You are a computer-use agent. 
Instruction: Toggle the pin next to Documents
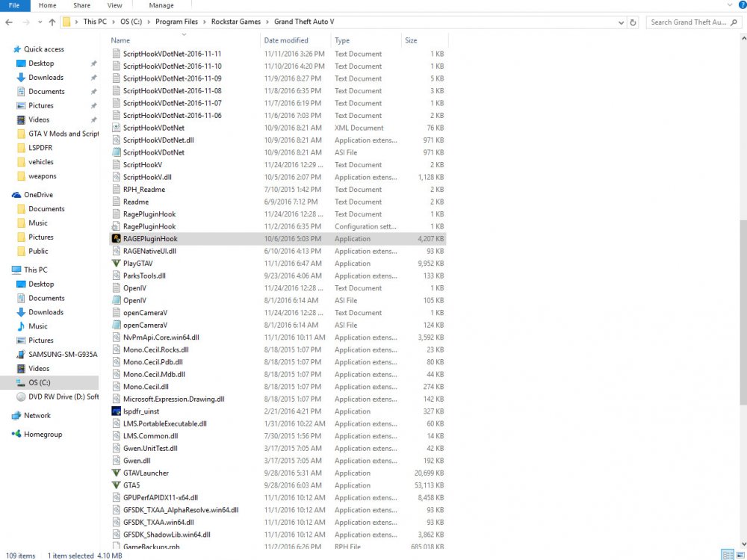pyautogui.click(x=94, y=91)
